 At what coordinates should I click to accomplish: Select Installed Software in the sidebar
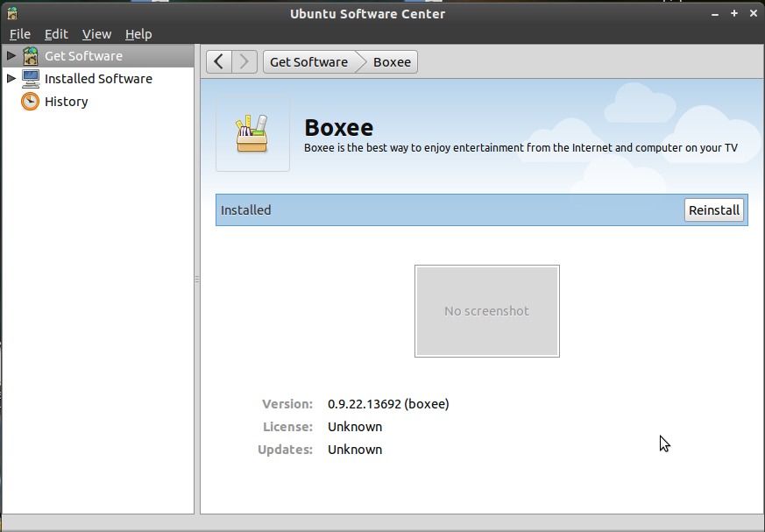click(x=98, y=79)
